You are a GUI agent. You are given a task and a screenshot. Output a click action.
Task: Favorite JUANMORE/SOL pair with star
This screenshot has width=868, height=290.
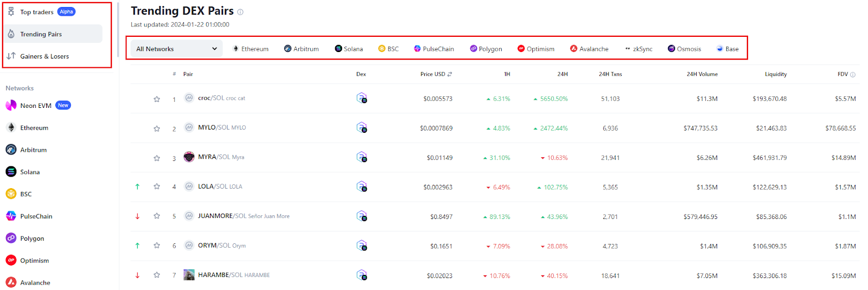tap(157, 216)
